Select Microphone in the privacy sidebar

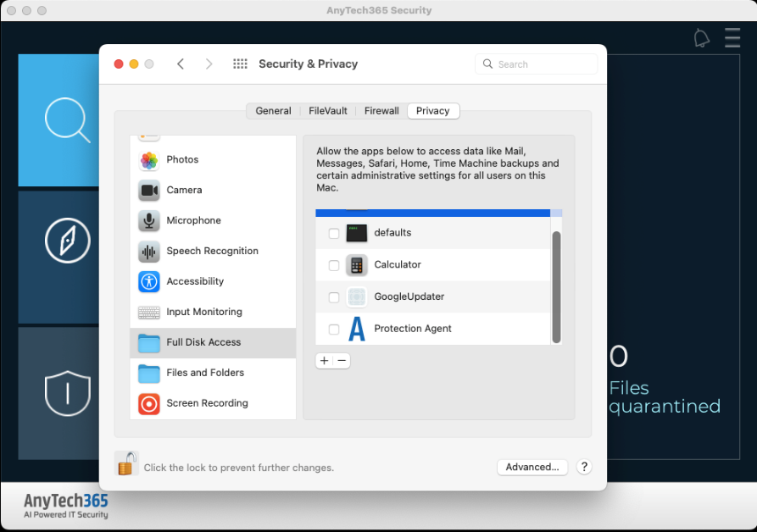pos(213,220)
